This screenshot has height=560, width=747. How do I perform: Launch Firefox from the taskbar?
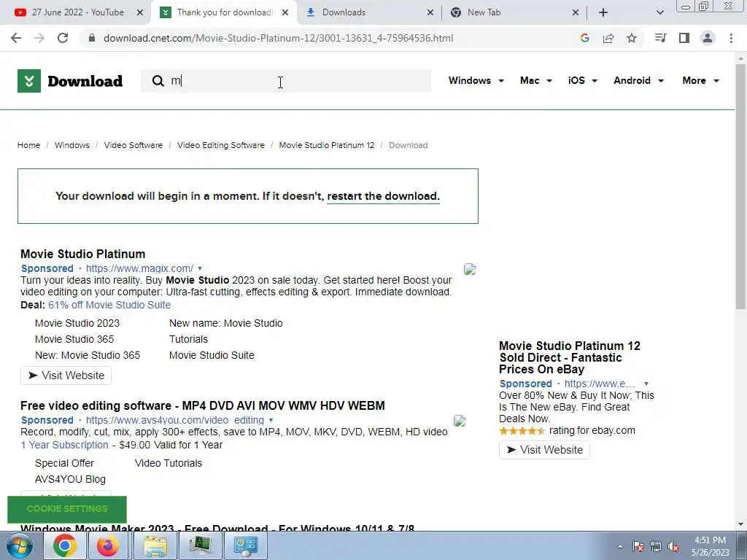[x=108, y=545]
